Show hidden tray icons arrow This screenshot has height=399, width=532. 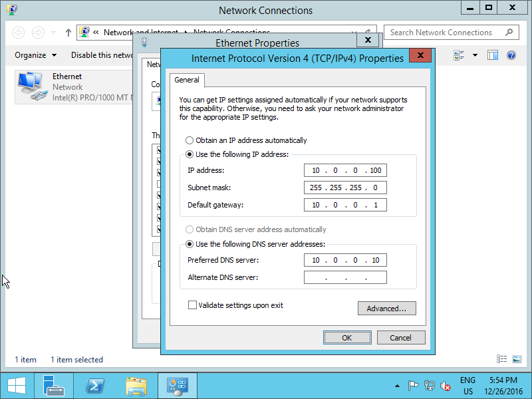(398, 386)
